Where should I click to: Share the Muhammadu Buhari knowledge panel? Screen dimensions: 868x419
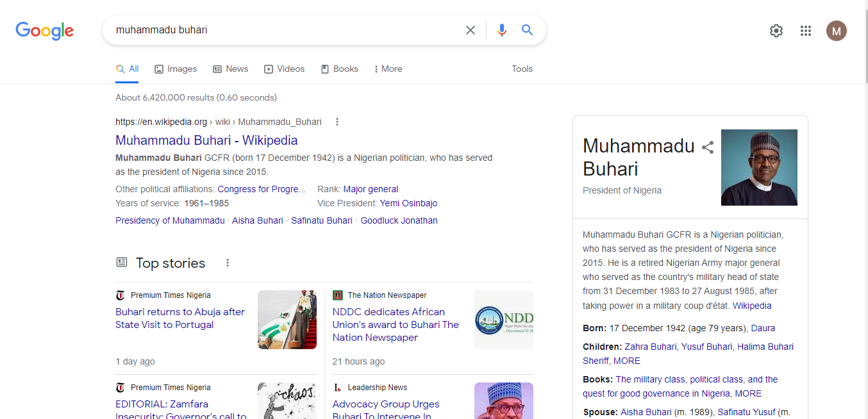coord(707,147)
